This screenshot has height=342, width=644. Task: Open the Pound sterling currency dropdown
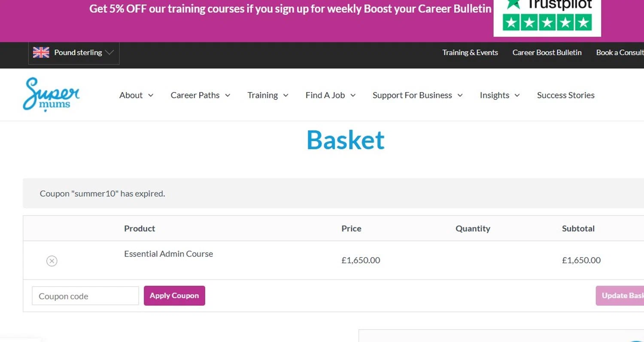pos(74,53)
